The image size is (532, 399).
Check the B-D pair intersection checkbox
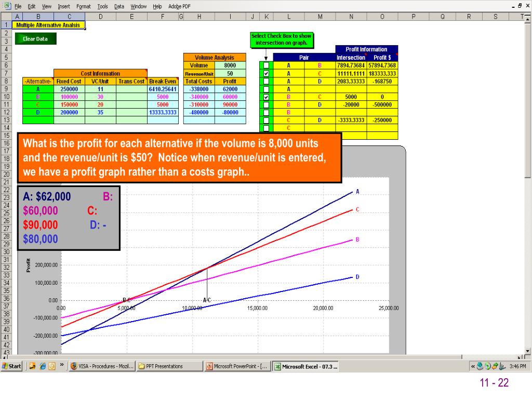266,105
